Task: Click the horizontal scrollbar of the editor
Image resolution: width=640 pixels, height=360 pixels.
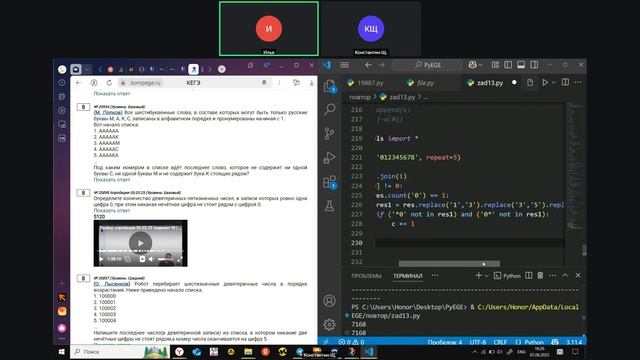Action: coord(449,264)
